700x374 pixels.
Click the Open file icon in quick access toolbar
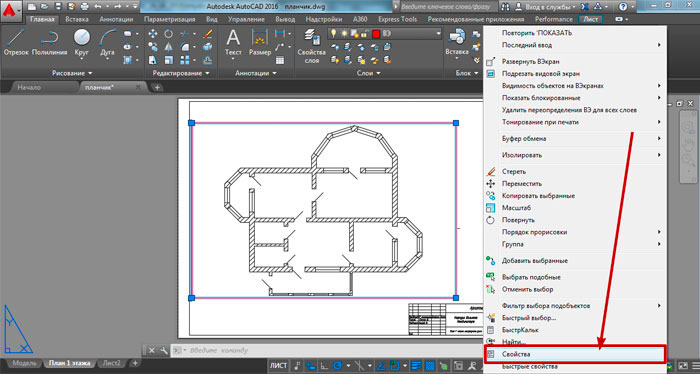(44, 7)
